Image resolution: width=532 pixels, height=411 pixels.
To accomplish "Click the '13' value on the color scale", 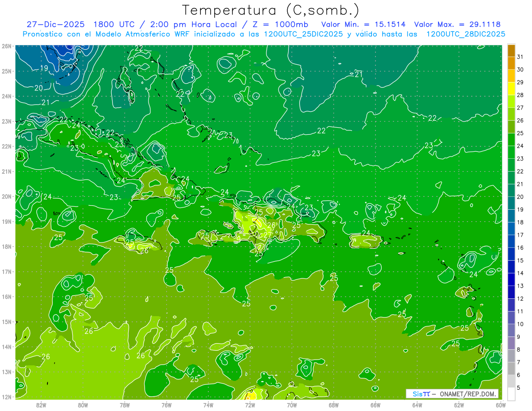I will [520, 286].
